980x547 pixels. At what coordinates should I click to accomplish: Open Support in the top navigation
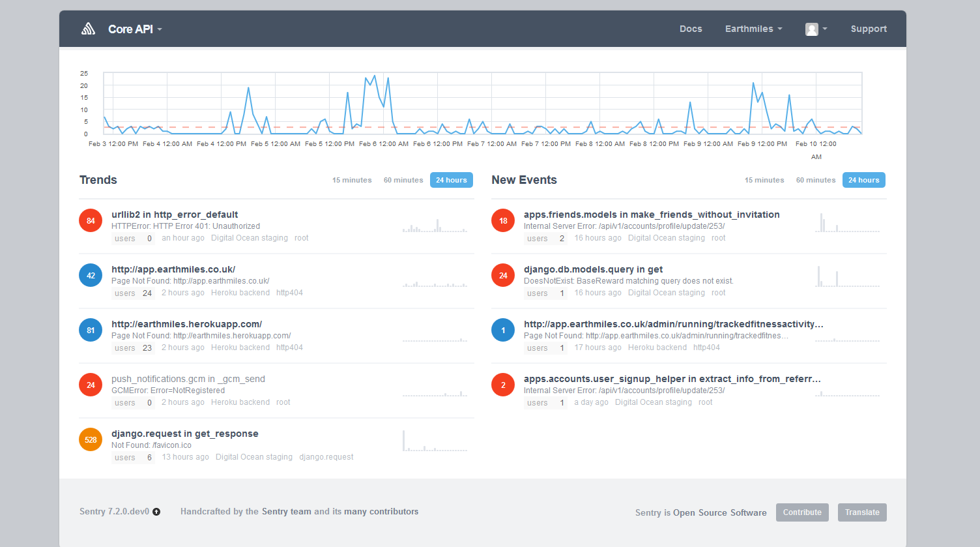tap(869, 29)
